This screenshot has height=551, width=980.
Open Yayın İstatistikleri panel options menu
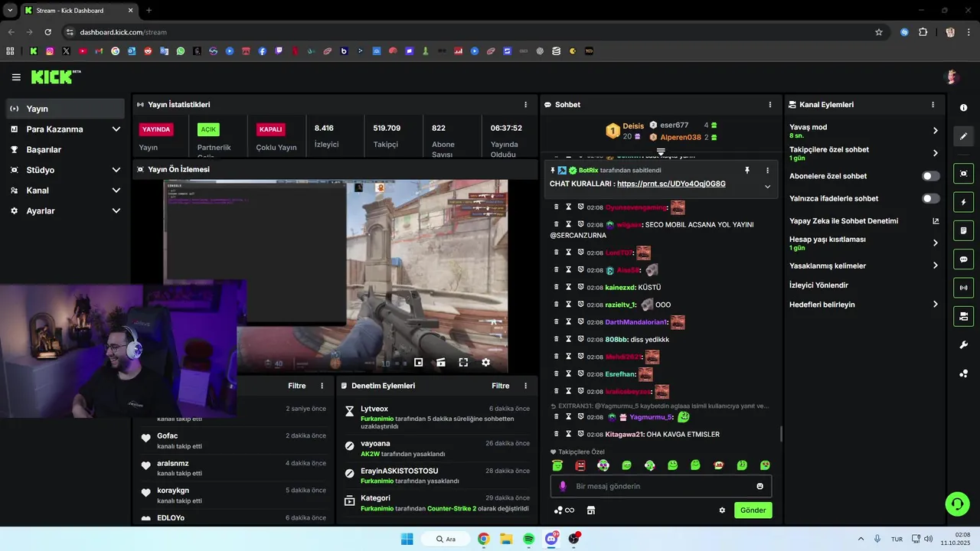pos(525,105)
